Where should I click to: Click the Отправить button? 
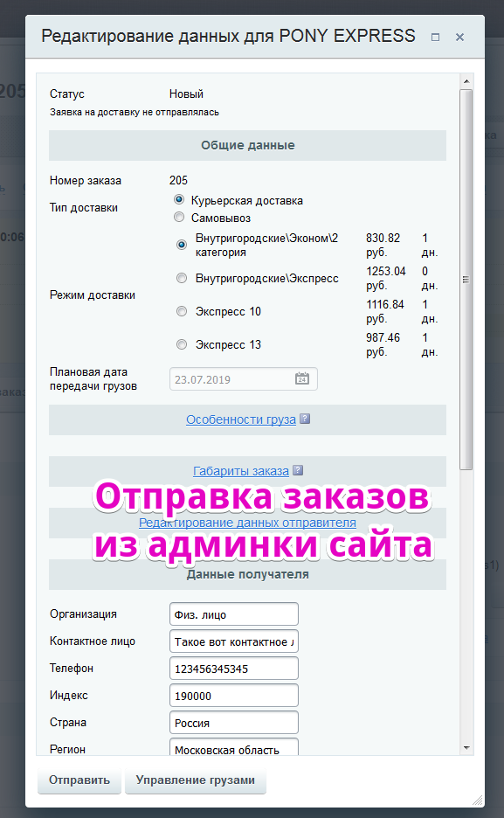pyautogui.click(x=79, y=780)
